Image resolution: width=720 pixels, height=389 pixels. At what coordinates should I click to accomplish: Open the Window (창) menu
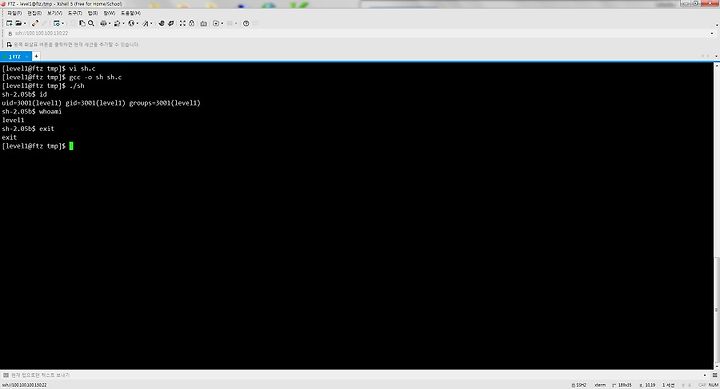tap(109, 13)
